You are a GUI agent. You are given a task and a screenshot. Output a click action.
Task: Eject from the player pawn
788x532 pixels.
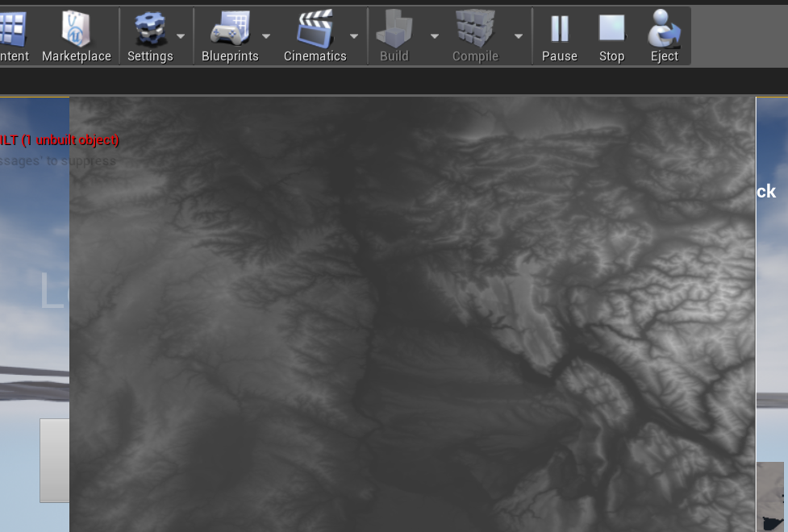pyautogui.click(x=664, y=32)
